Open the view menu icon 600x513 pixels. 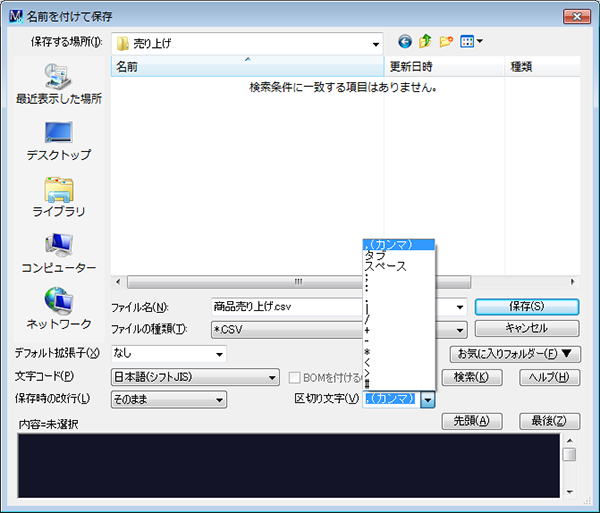point(471,42)
